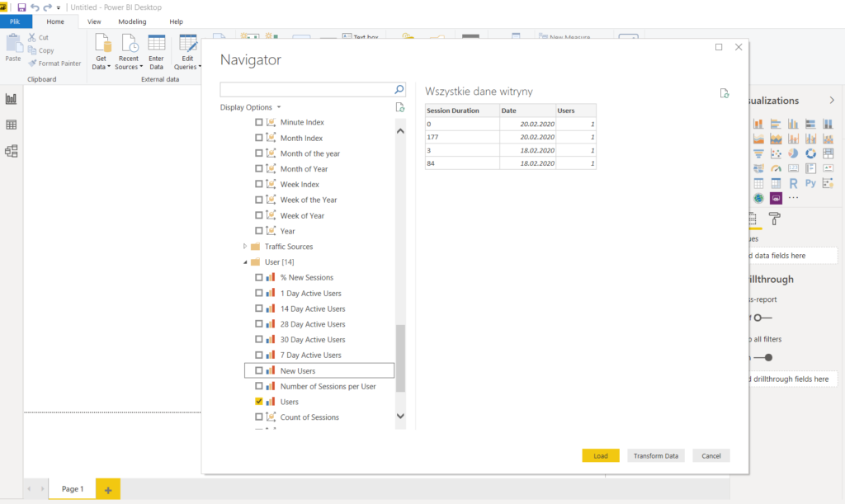Click the Session Duration column header
This screenshot has width=845, height=504.
point(462,111)
